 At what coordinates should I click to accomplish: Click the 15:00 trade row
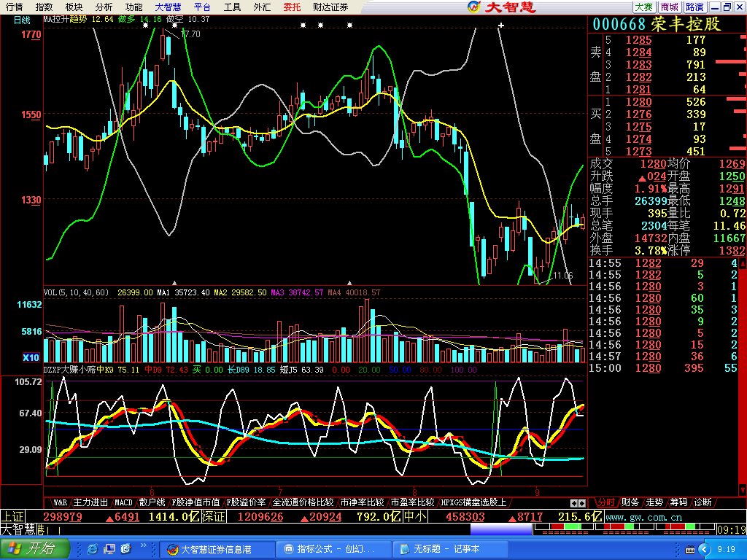pyautogui.click(x=663, y=368)
